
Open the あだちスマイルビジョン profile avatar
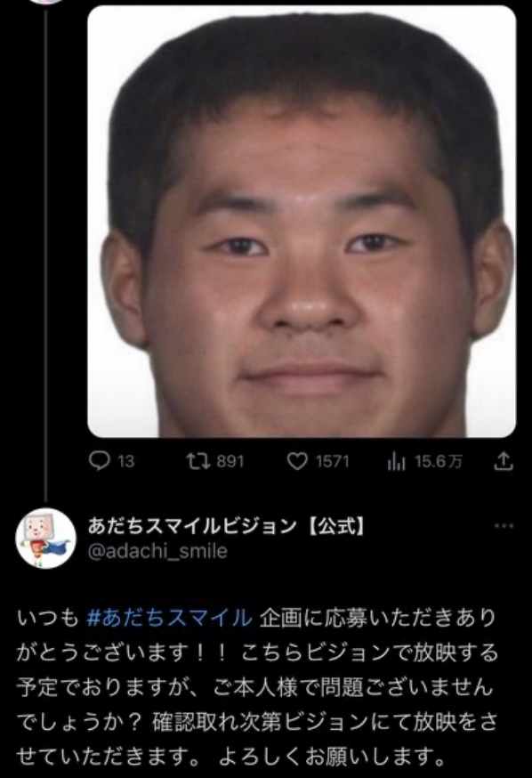click(45, 539)
